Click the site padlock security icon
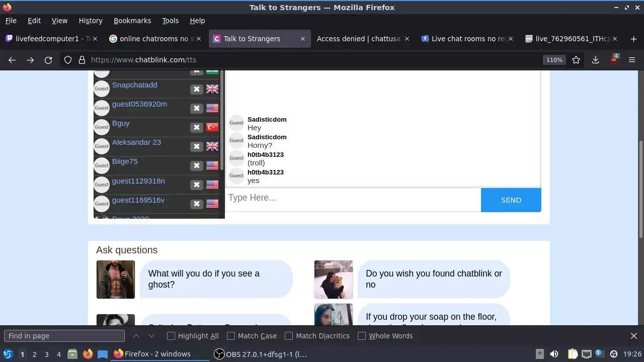Image resolution: width=644 pixels, height=362 pixels. (x=82, y=60)
